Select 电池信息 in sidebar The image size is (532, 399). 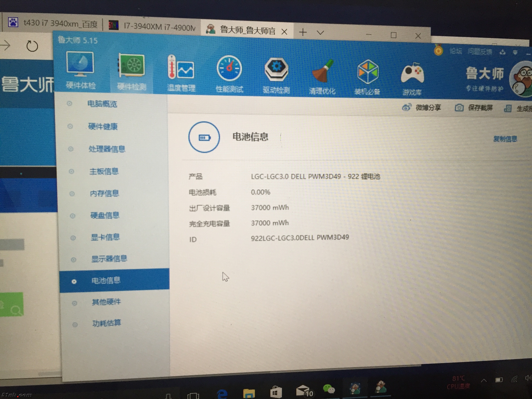coord(114,281)
